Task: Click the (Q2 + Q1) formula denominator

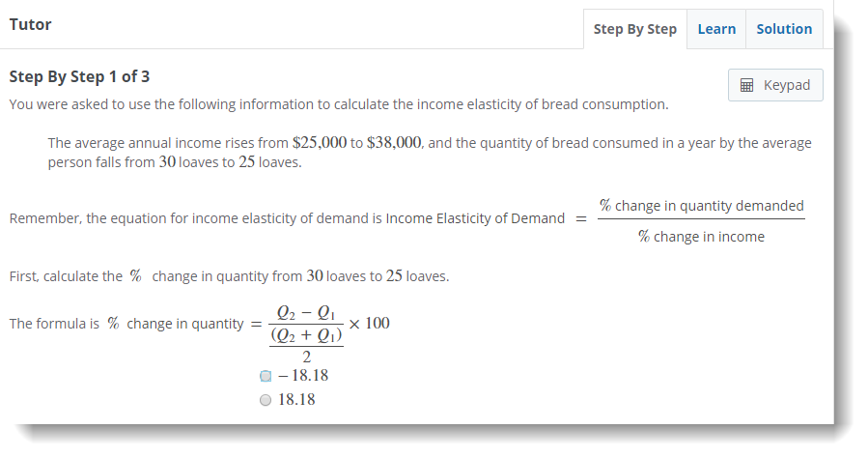Action: [306, 335]
